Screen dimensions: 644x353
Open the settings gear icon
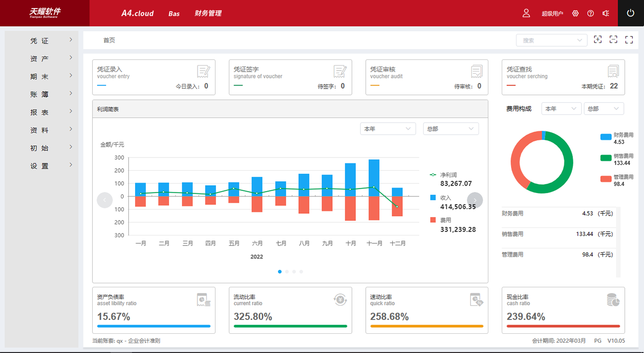tap(576, 13)
